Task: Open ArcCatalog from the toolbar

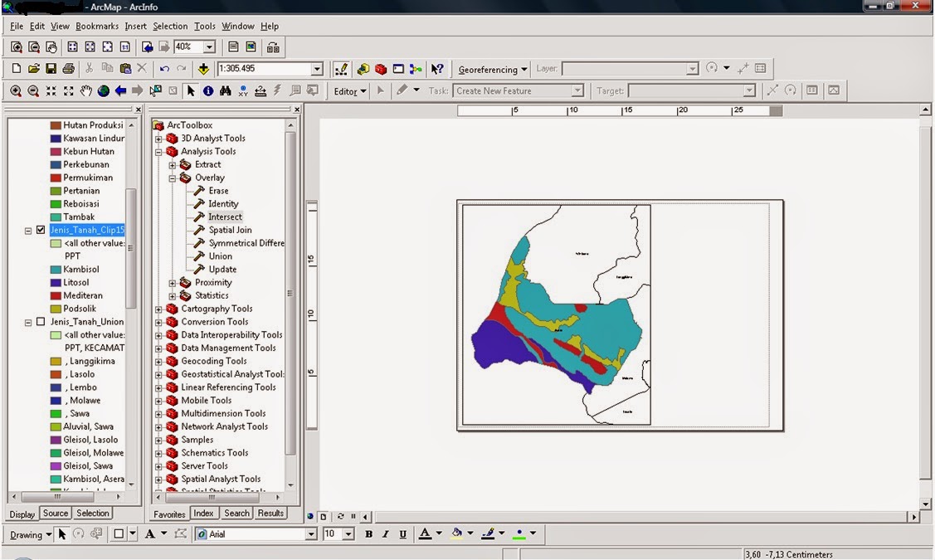Action: point(362,68)
